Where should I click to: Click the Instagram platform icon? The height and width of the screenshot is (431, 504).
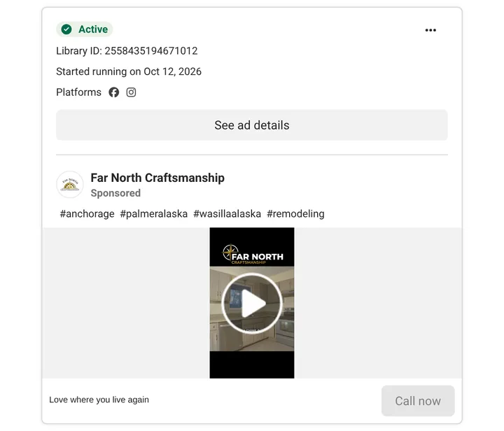(x=131, y=92)
